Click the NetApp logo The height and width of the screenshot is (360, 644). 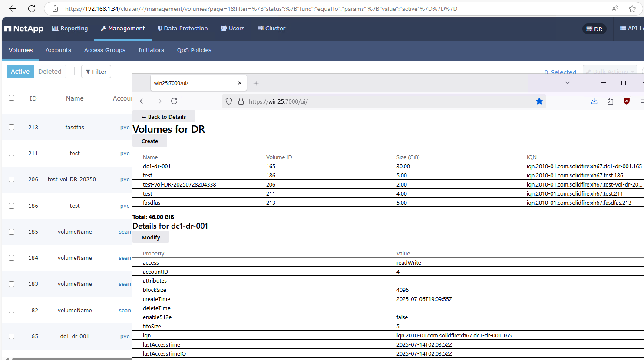pyautogui.click(x=24, y=29)
